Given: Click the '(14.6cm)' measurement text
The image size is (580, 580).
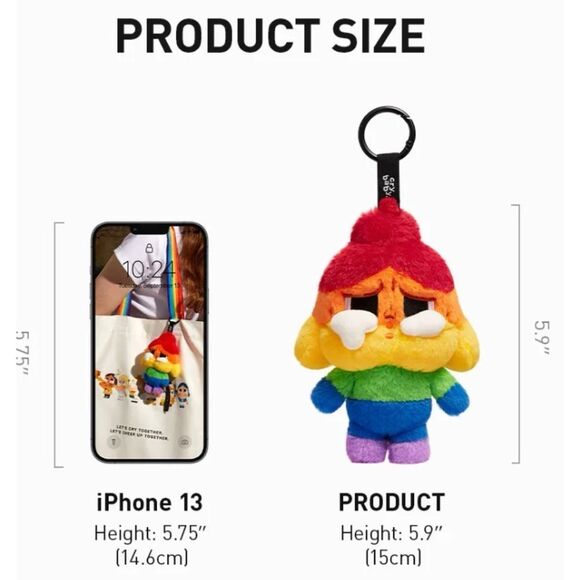Looking at the screenshot, I should tap(152, 557).
